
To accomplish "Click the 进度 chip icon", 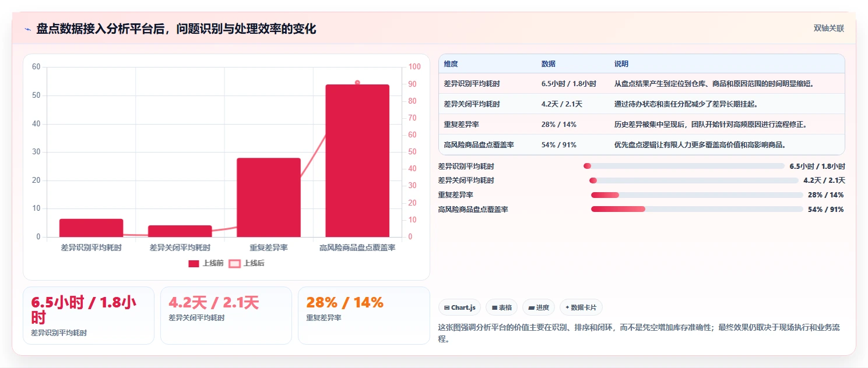I will click(x=532, y=307).
